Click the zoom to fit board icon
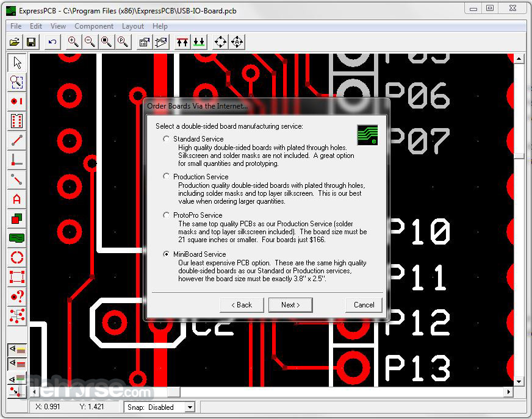 tap(107, 42)
